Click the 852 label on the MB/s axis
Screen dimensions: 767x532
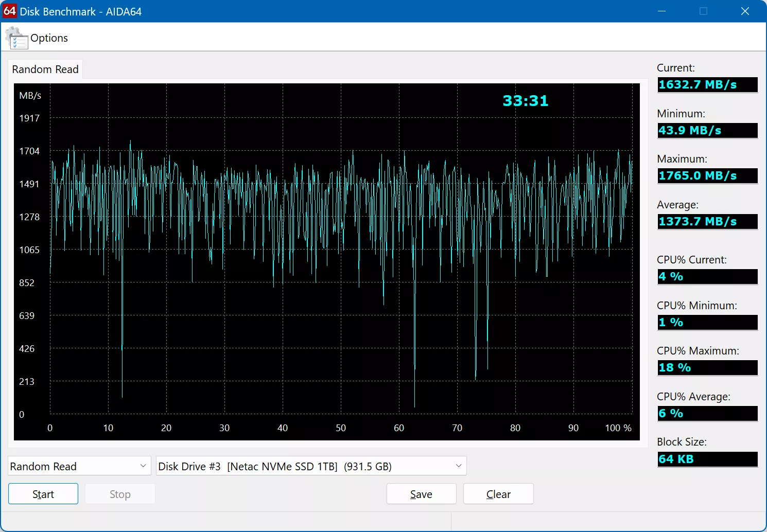pos(27,283)
